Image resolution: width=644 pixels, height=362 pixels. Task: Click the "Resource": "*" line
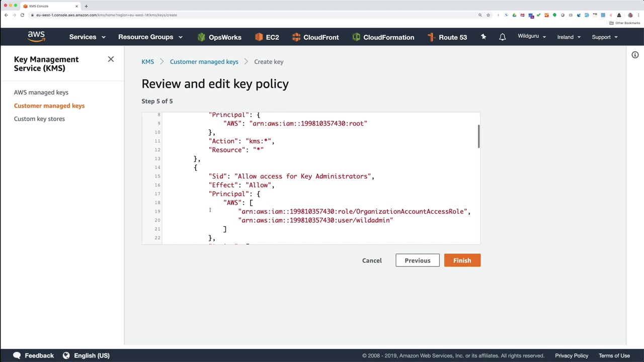(236, 150)
